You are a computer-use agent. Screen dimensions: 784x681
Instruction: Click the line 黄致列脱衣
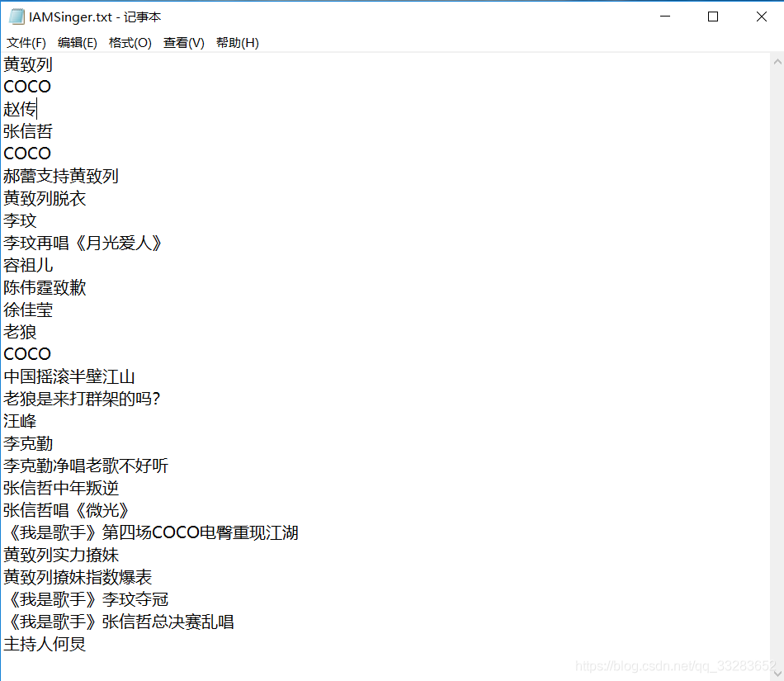(45, 198)
